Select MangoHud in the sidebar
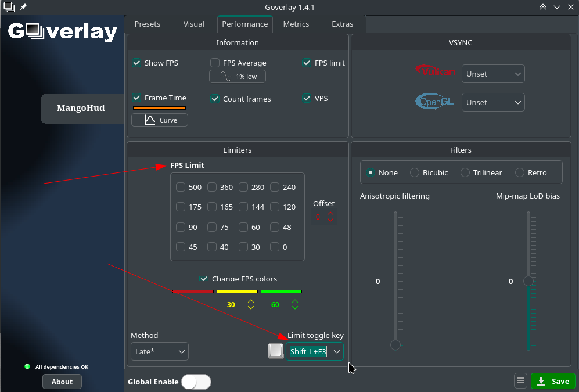 (x=82, y=108)
